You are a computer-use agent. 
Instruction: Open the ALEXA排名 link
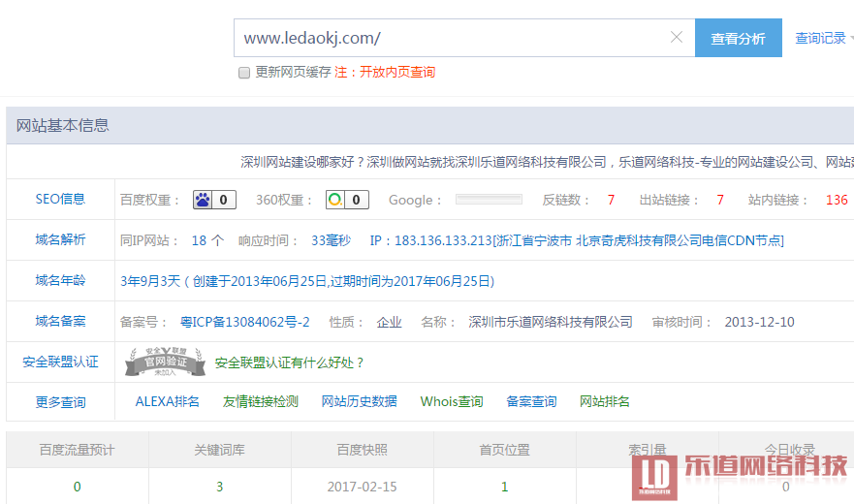[167, 402]
